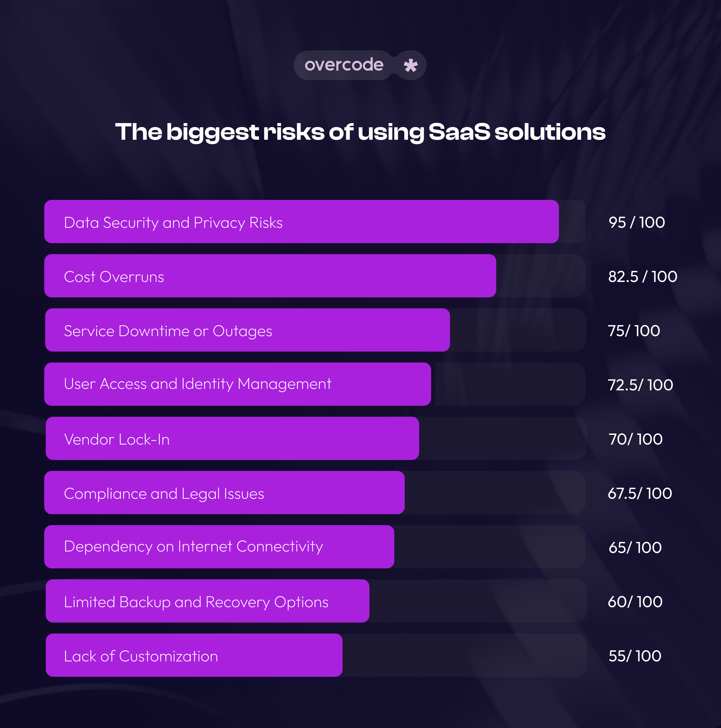The height and width of the screenshot is (728, 721).
Task: Click the Compliance and Legal Issues bar
Action: pos(225,493)
